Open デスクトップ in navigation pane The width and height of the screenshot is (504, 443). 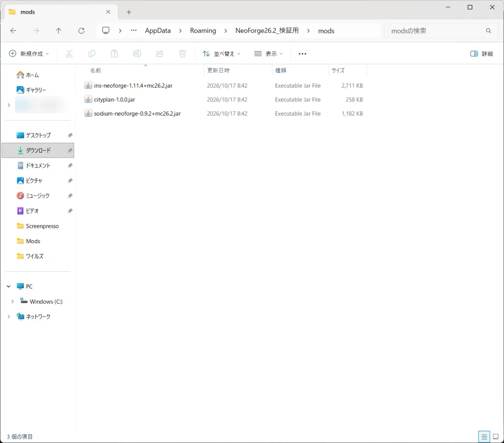coord(38,135)
